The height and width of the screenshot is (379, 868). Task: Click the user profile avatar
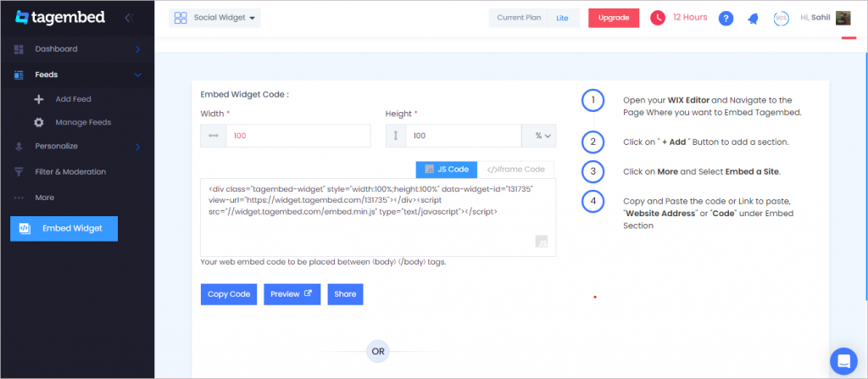coord(843,18)
